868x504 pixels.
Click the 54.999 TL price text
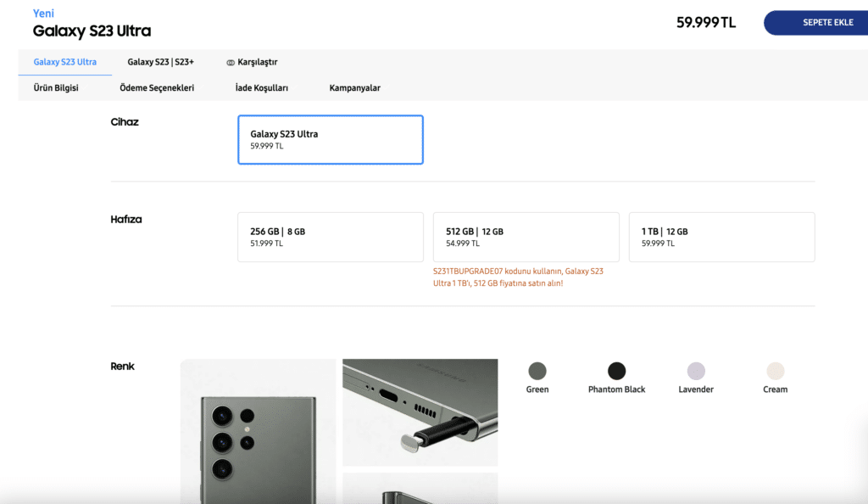[x=463, y=244]
